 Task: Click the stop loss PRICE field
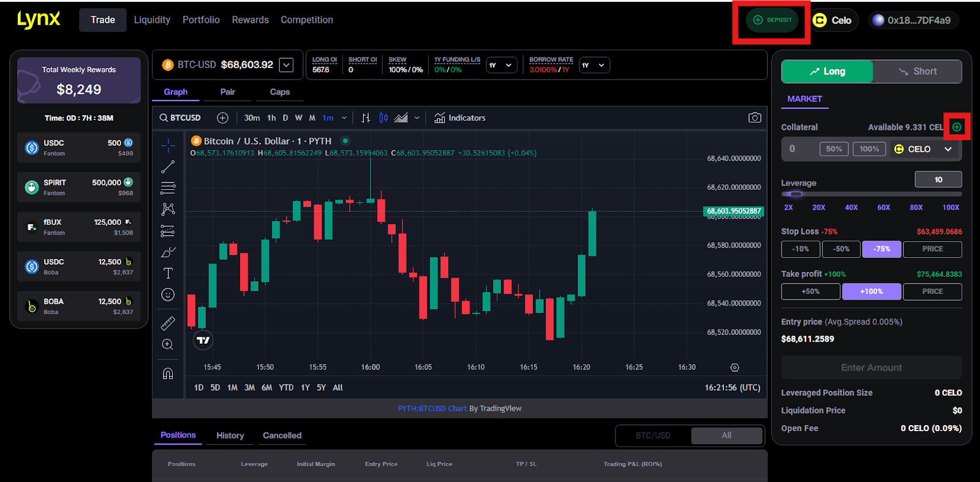(932, 249)
